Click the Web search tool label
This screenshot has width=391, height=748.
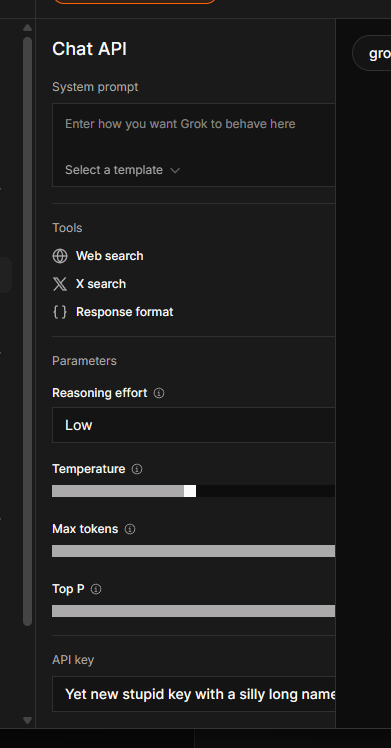(x=110, y=256)
